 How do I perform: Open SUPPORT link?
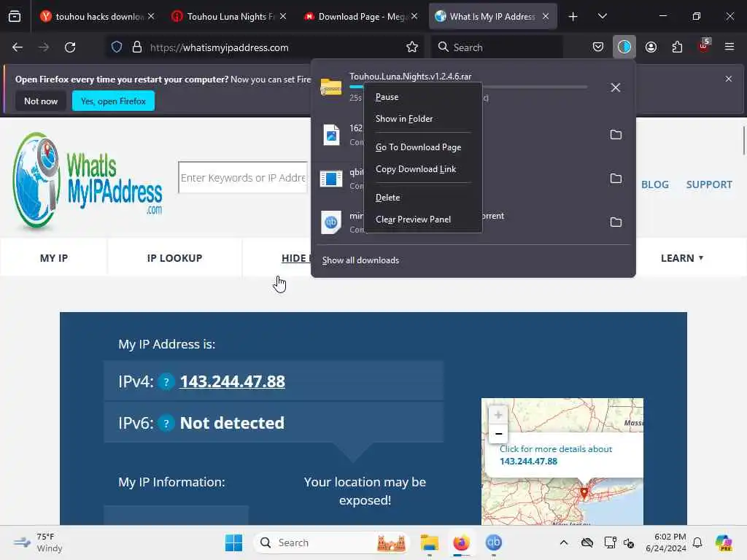(709, 184)
